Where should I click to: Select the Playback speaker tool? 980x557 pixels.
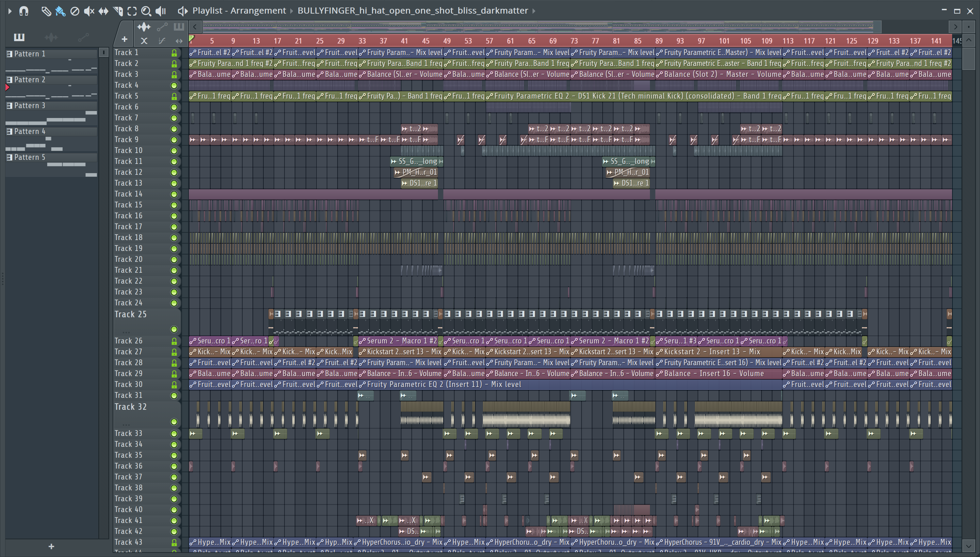[161, 11]
